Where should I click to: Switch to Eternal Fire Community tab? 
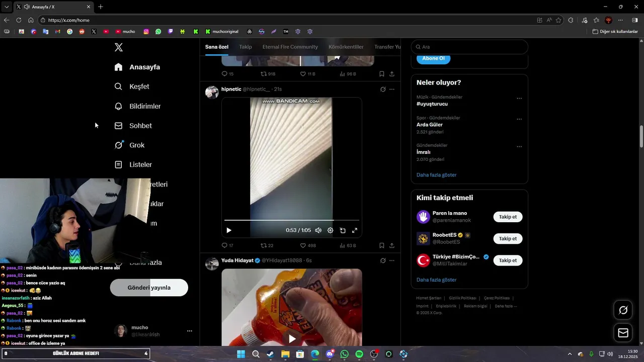coord(290,47)
